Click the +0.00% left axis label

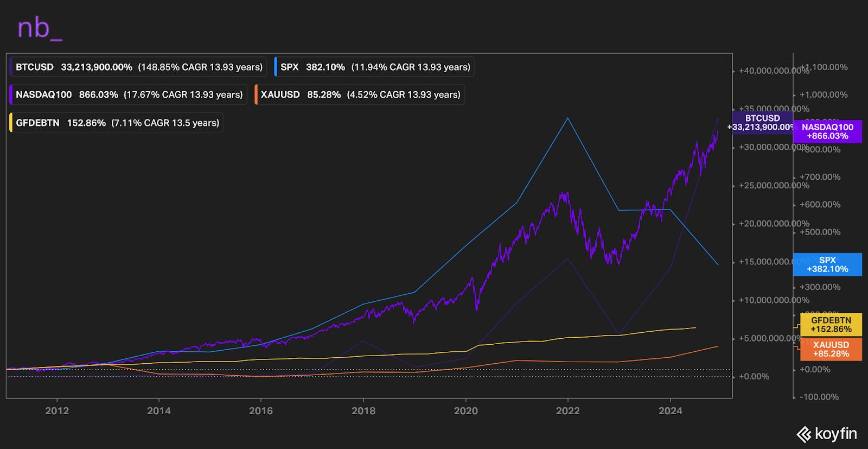point(754,376)
